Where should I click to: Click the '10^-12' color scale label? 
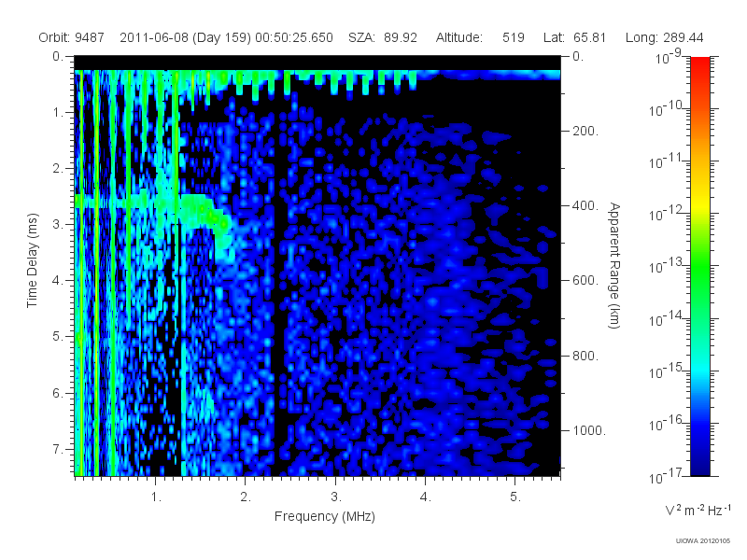(x=667, y=214)
